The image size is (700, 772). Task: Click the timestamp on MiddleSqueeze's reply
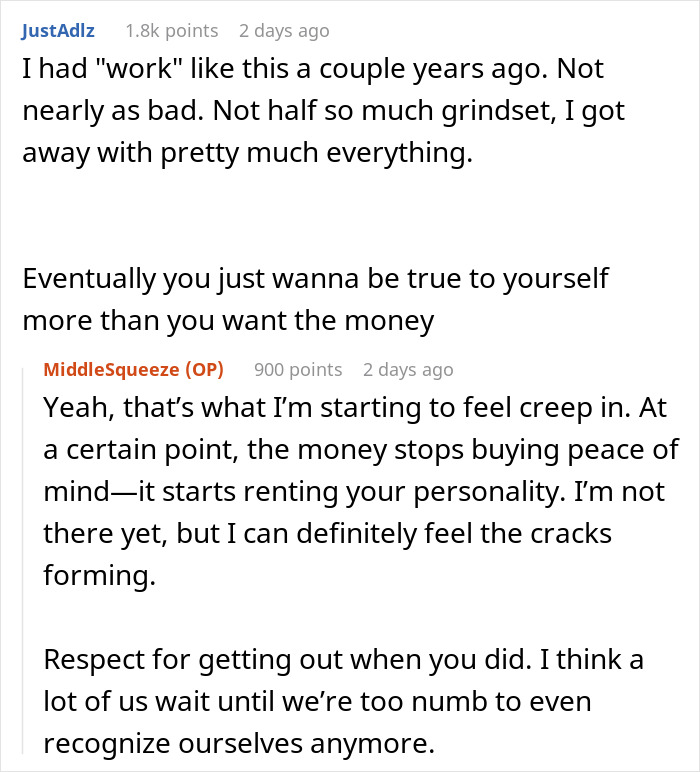click(408, 370)
